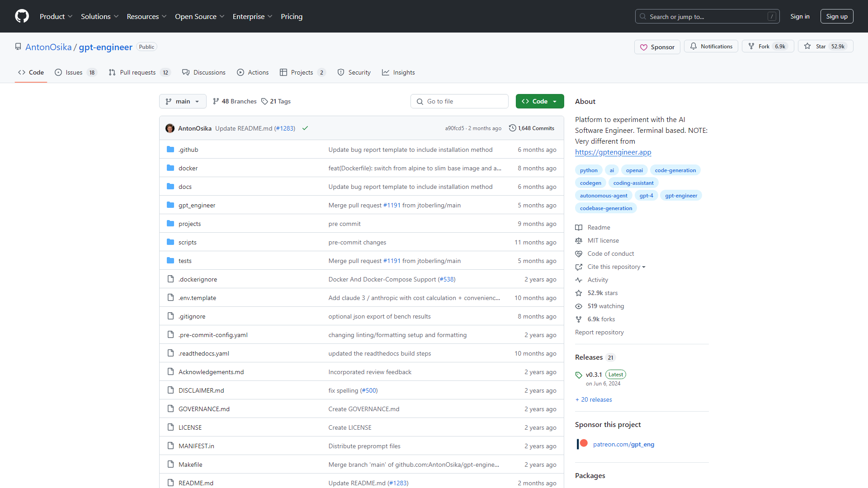Click the branch icon next to 48 Branches

click(216, 101)
